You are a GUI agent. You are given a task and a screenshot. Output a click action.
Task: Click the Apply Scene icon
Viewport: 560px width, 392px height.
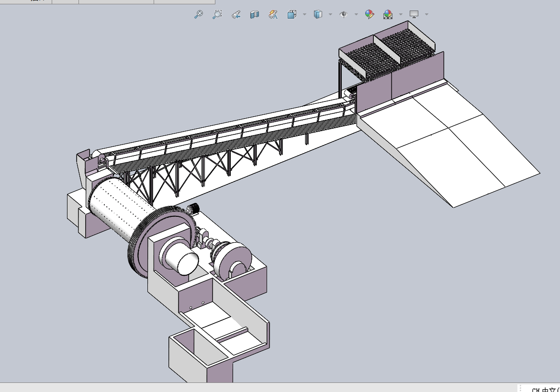click(388, 14)
